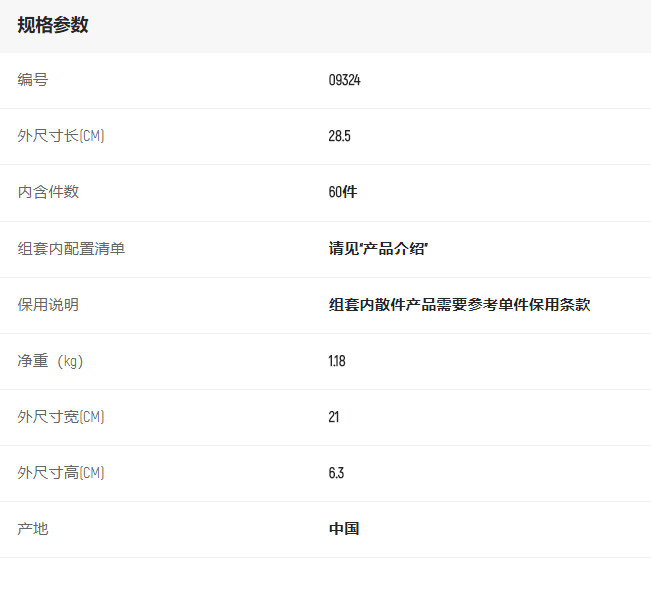
Task: Select the 外尺寸高(CM) label
Action: coord(61,473)
